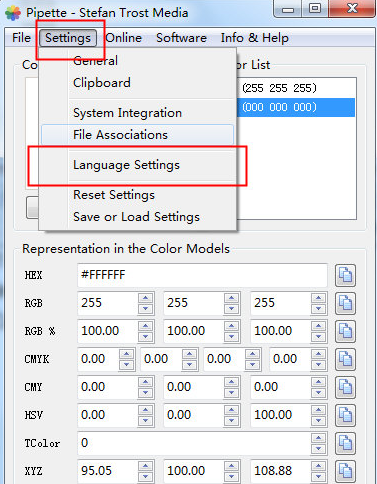Image resolution: width=377 pixels, height=484 pixels.
Task: Click the Pipette app icon in title bar
Action: [x=13, y=13]
